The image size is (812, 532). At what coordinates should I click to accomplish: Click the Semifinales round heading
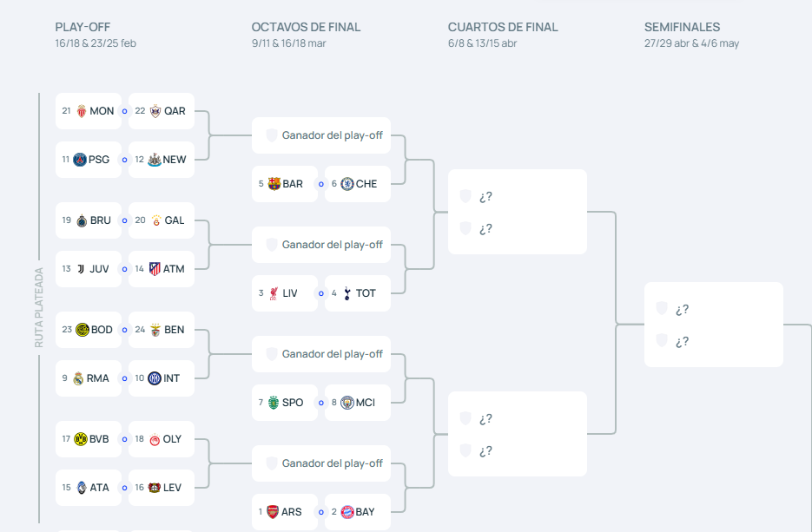(682, 27)
